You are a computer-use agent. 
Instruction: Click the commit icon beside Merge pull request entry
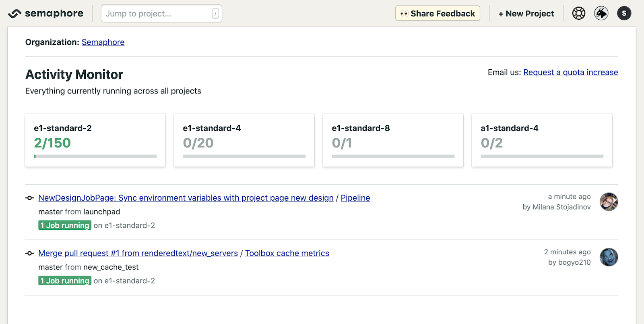click(x=29, y=253)
